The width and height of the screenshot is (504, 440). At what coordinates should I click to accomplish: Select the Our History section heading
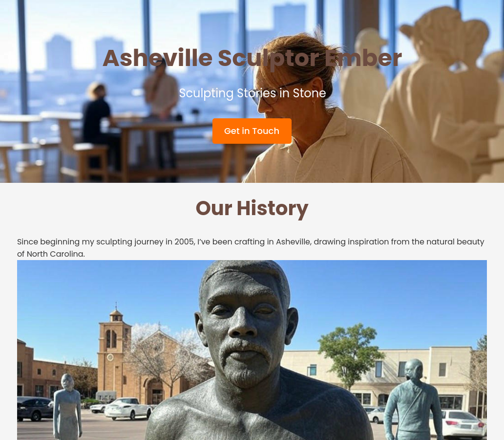tap(252, 208)
